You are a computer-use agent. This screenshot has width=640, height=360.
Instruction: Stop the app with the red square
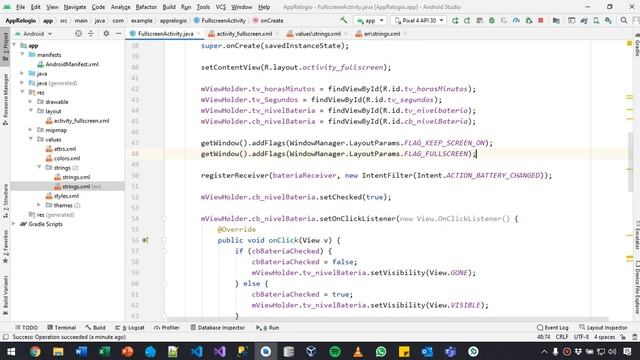[x=541, y=20]
